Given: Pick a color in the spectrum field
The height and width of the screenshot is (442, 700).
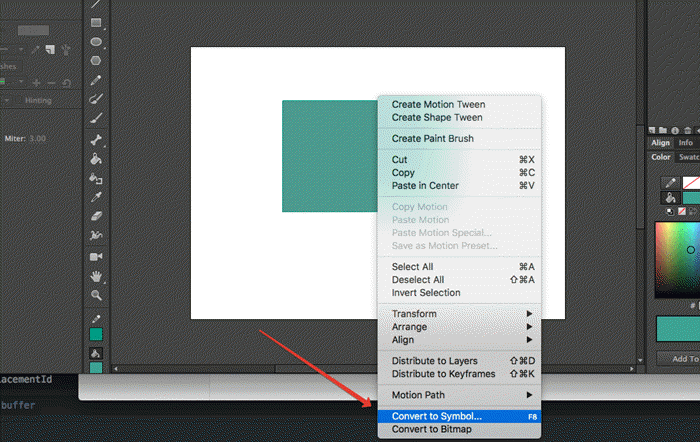Looking at the screenshot, I should point(677,258).
